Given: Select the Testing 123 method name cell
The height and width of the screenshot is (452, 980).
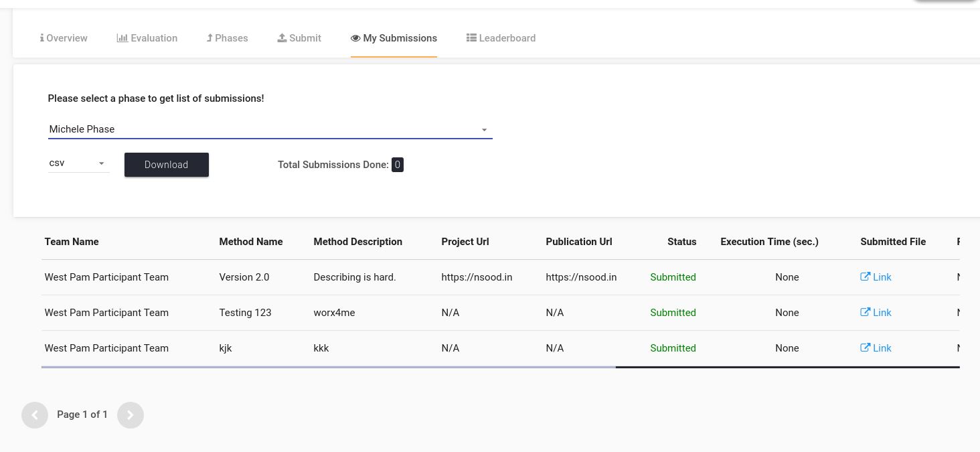Looking at the screenshot, I should click(245, 313).
